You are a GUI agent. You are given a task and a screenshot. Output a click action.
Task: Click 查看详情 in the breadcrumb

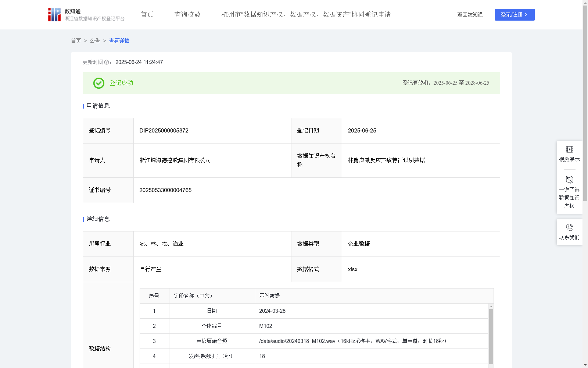click(x=119, y=41)
